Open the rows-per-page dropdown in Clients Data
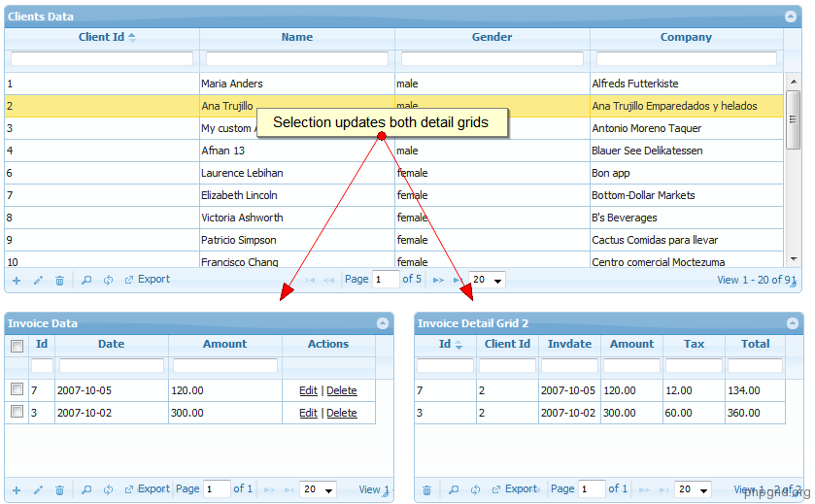The height and width of the screenshot is (504, 815). [x=487, y=280]
